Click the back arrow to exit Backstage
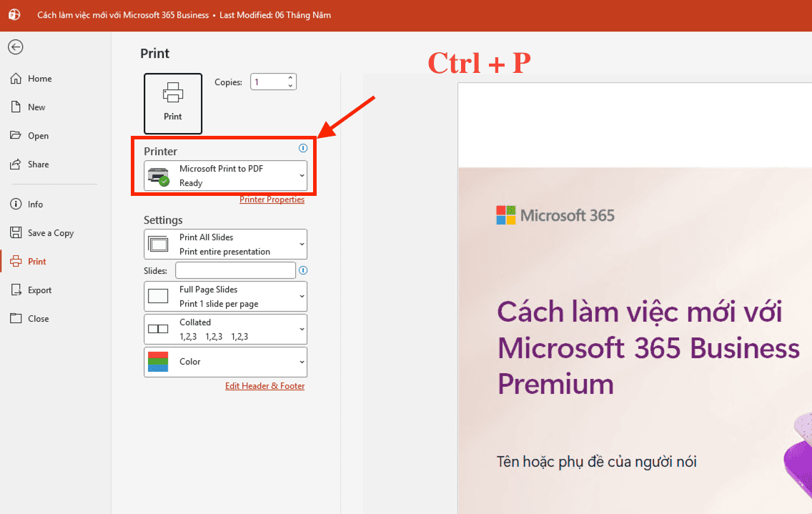 (x=16, y=47)
